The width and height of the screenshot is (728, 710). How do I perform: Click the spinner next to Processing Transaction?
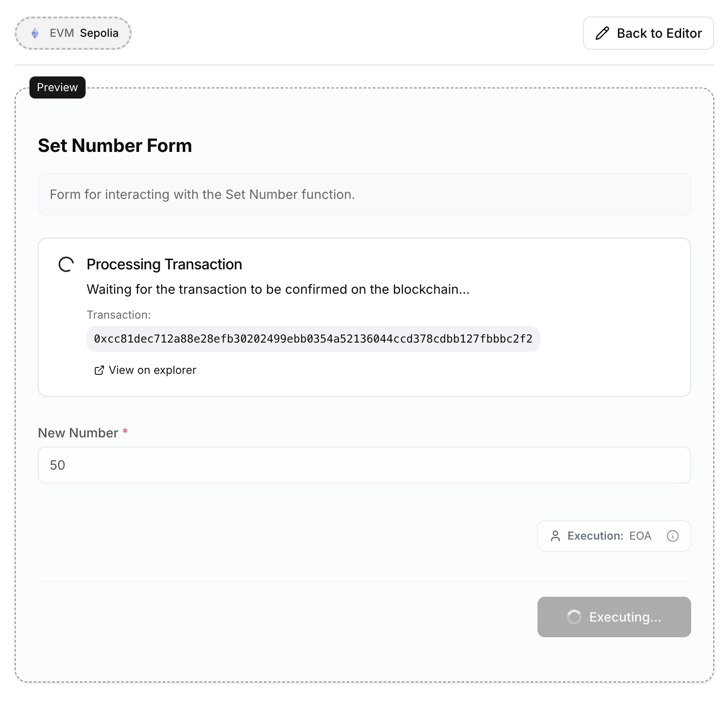point(66,265)
